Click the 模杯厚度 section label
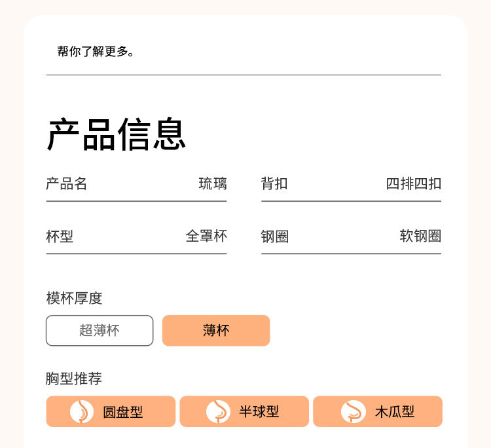491x448 pixels. (74, 298)
